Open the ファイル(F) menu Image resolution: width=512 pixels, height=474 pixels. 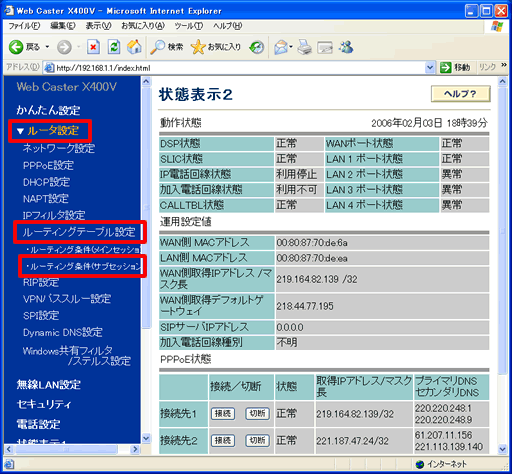(24, 26)
